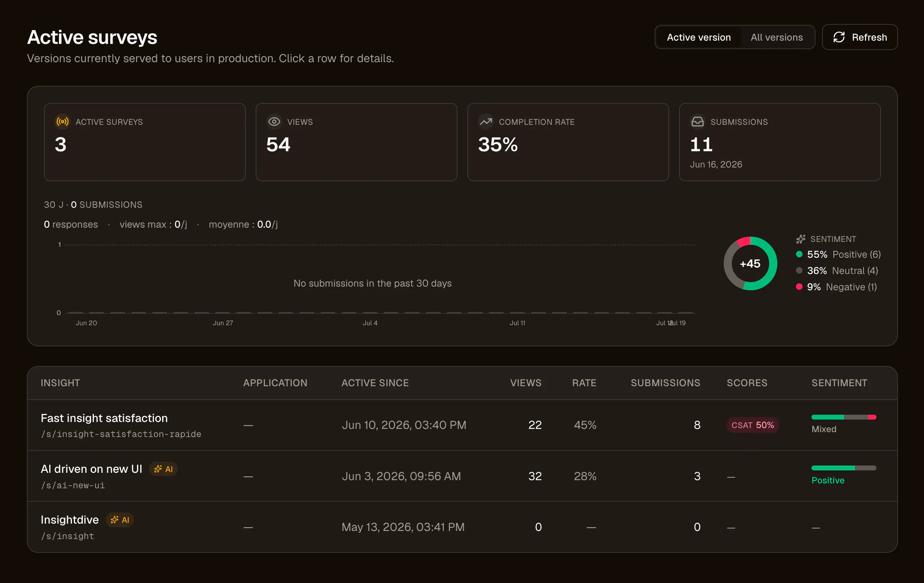
Task: Click the views value 22
Action: (535, 425)
